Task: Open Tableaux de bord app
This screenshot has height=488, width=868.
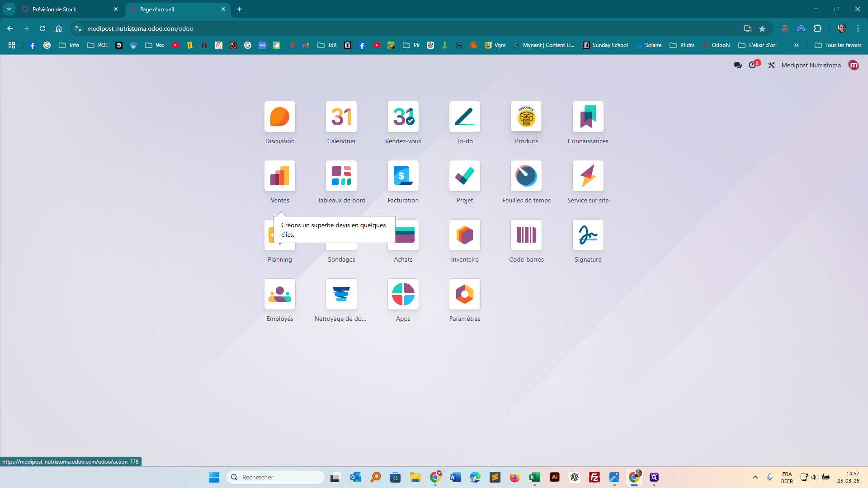Action: click(341, 176)
